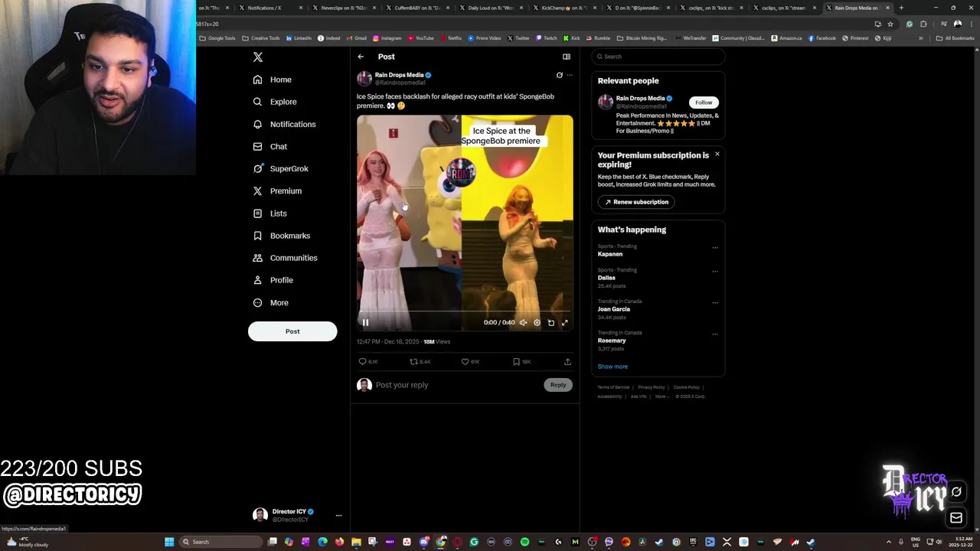Open the taskbar weather widget
This screenshot has width=980, height=551.
point(29,542)
